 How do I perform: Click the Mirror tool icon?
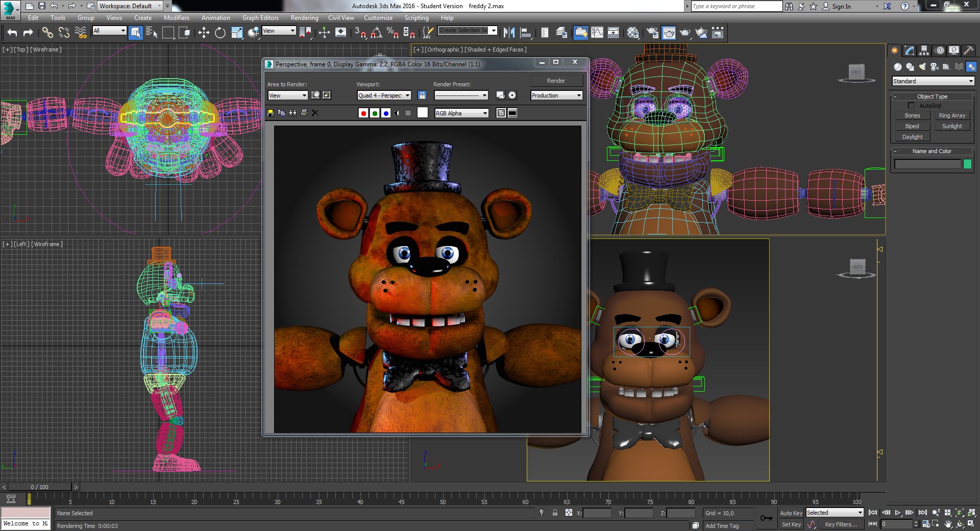[x=509, y=33]
